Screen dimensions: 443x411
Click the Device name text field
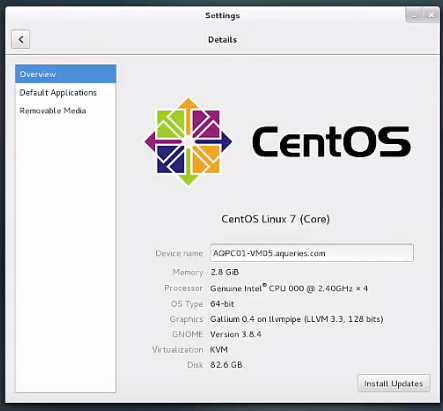coord(312,253)
